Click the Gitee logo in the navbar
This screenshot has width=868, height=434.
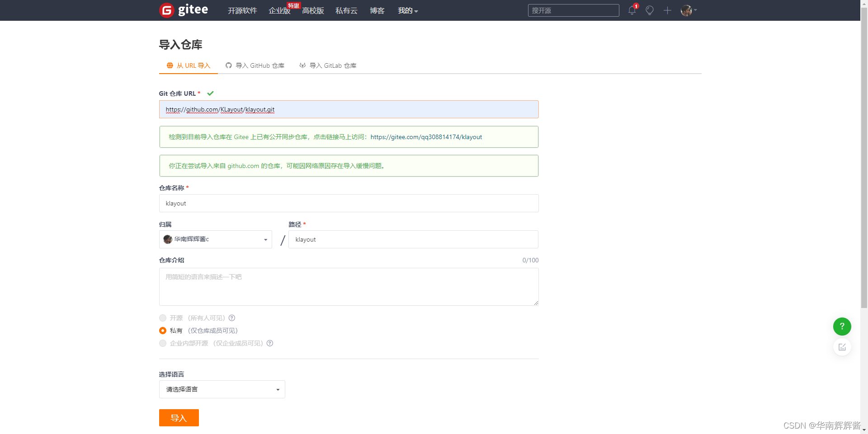[x=183, y=10]
